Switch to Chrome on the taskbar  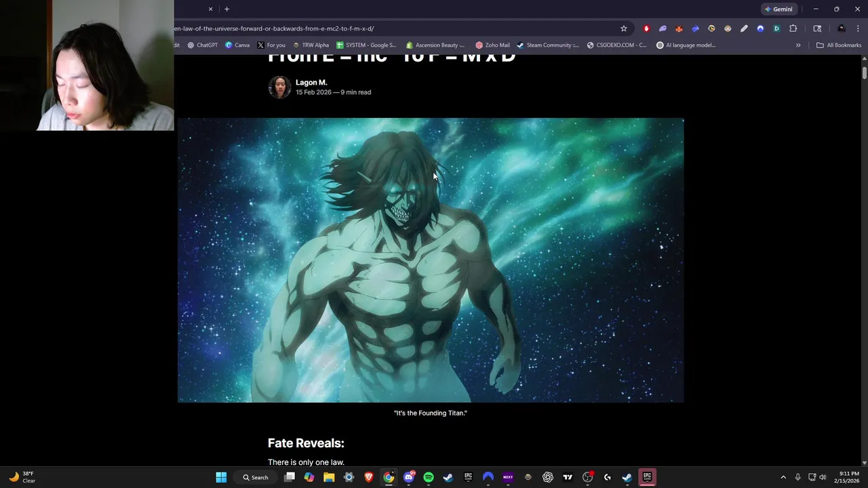pos(389,477)
